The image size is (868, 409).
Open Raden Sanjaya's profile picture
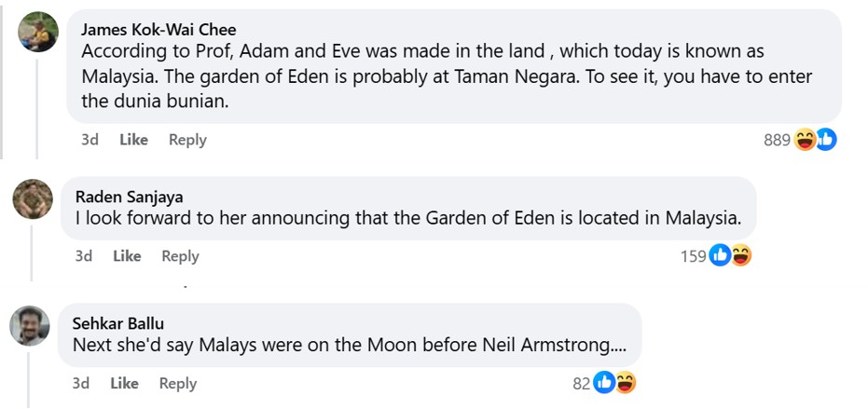[33, 198]
